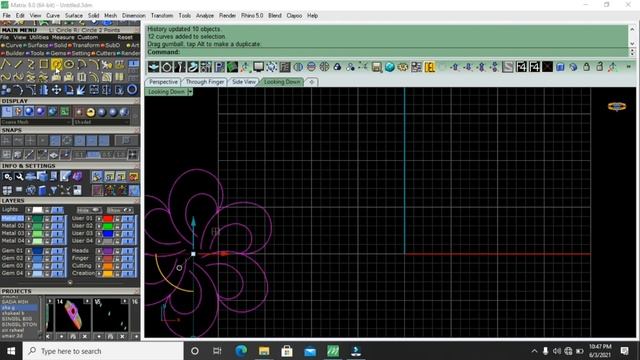Click the Command input line

[x=387, y=52]
